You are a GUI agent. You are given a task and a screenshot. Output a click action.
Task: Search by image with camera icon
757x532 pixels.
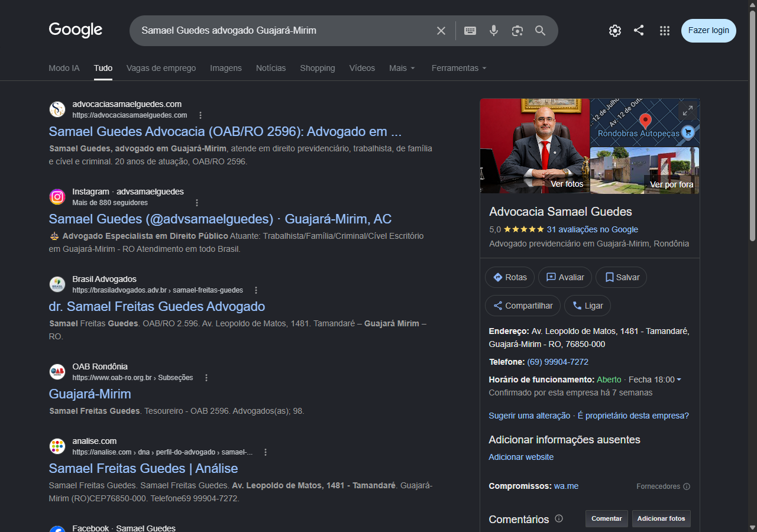(517, 31)
